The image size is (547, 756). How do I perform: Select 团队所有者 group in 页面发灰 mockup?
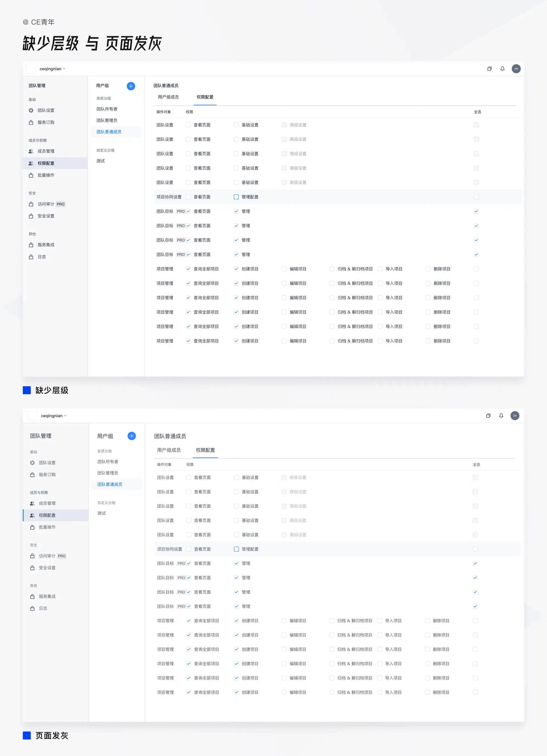pos(108,462)
